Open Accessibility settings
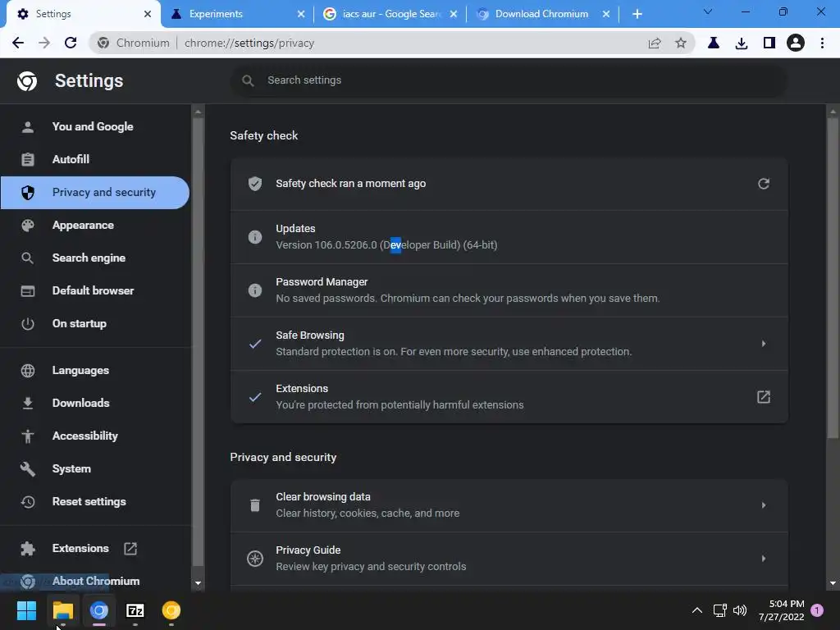Image resolution: width=840 pixels, height=630 pixels. [x=94, y=436]
